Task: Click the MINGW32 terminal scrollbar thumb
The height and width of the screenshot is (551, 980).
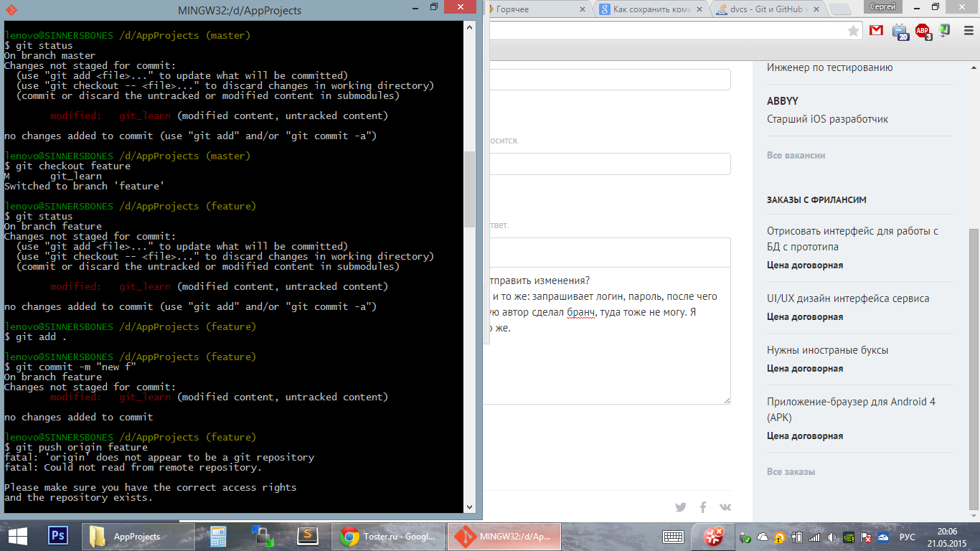Action: point(469,189)
